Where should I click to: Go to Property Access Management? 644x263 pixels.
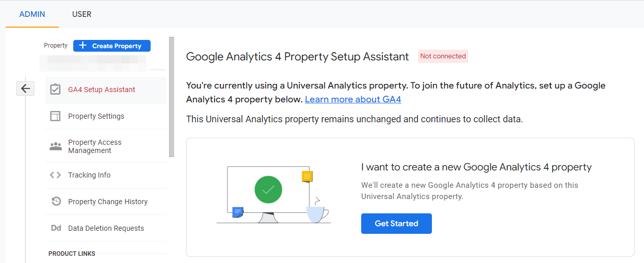pyautogui.click(x=95, y=146)
